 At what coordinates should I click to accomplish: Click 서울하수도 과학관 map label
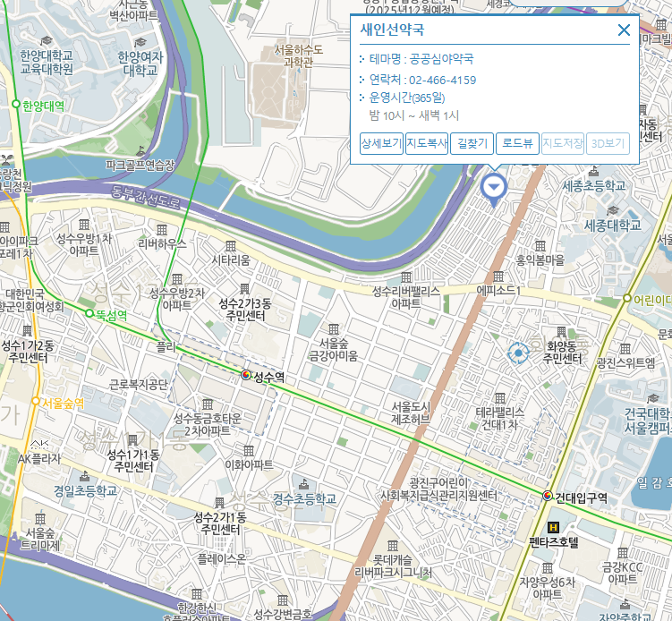pyautogui.click(x=298, y=56)
